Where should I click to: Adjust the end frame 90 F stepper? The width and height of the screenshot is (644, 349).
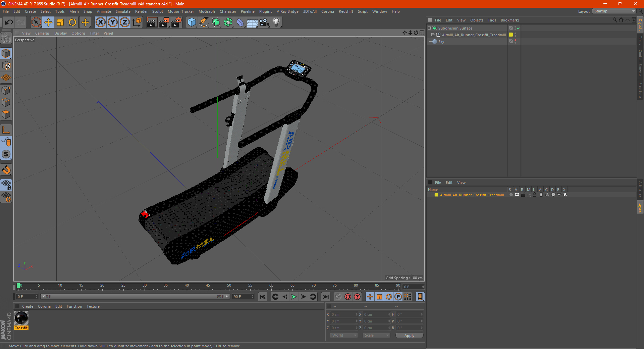point(253,297)
